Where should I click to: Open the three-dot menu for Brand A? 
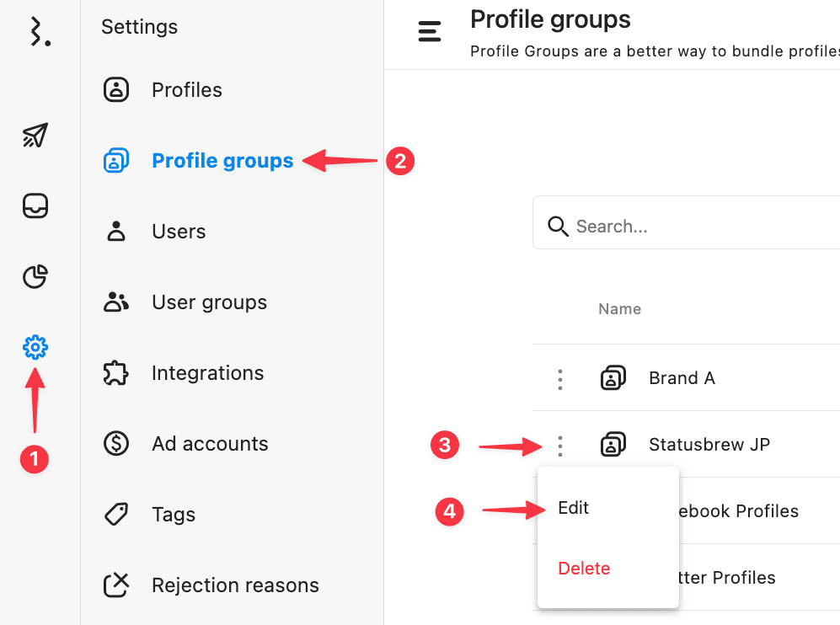coord(560,379)
